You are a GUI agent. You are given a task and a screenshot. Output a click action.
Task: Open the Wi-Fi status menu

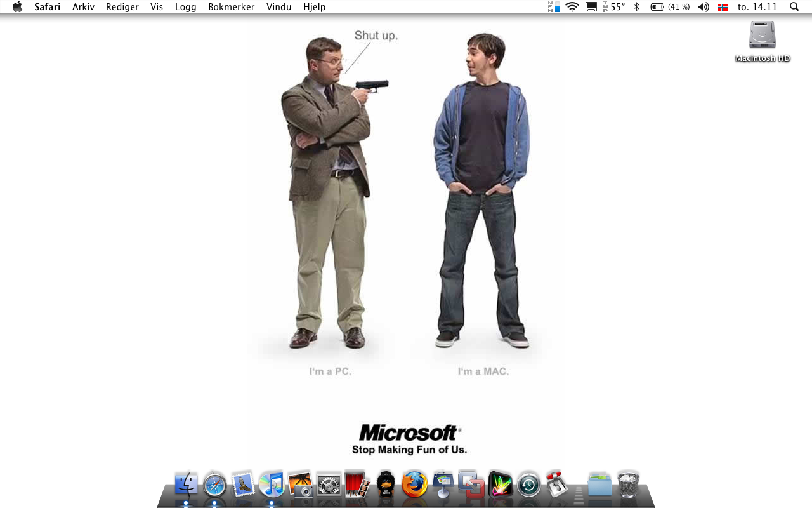(x=572, y=7)
